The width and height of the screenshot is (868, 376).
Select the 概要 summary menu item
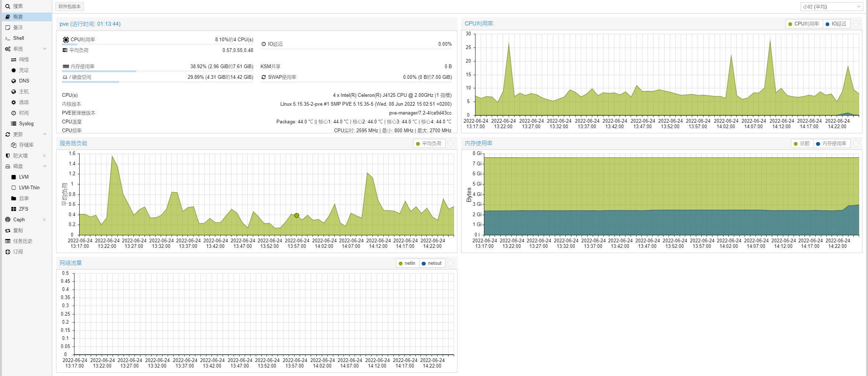tap(27, 17)
